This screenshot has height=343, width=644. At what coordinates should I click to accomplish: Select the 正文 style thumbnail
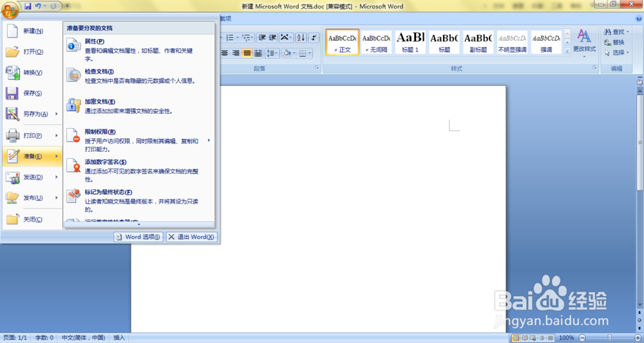(343, 42)
